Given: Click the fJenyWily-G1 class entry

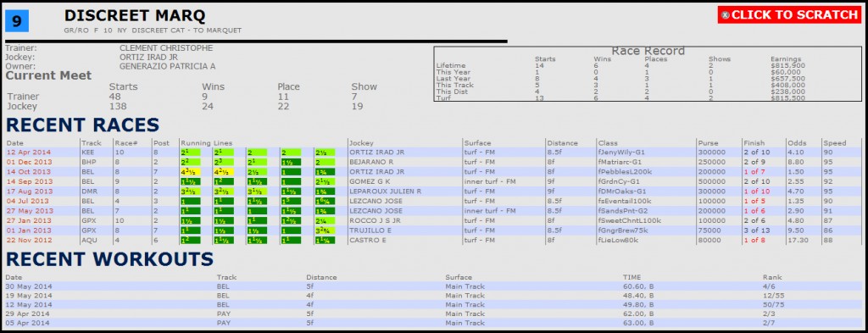Looking at the screenshot, I should pos(621,152).
